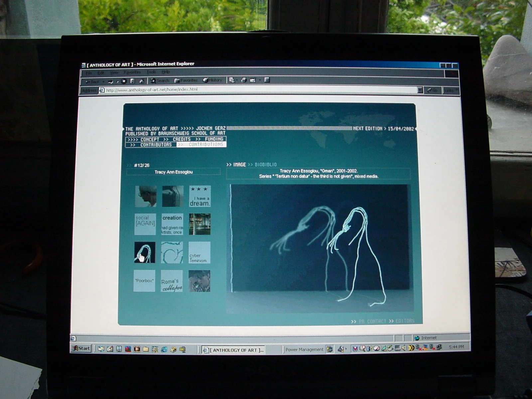Open the 'Rome's collapse' thumbnail
532x399 pixels.
coord(172,281)
